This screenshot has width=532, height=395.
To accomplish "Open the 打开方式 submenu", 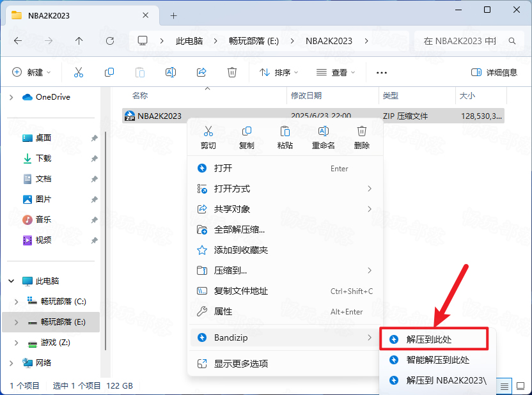I will coord(285,189).
